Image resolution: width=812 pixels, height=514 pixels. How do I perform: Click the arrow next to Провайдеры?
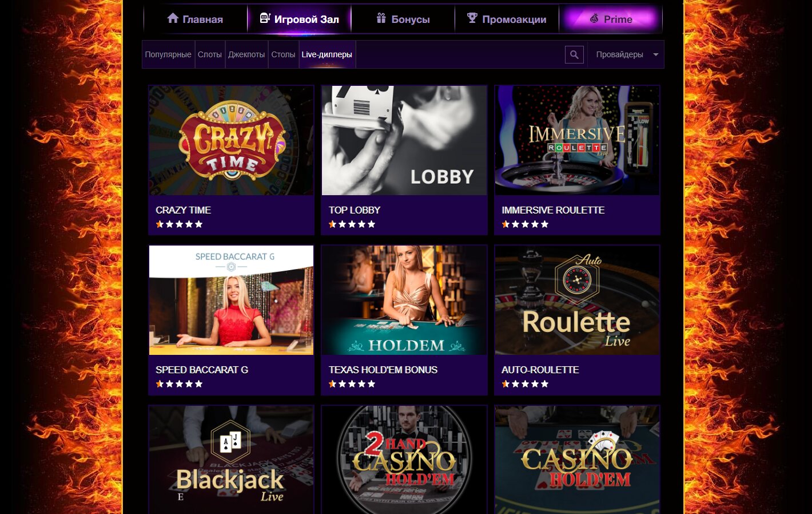656,54
